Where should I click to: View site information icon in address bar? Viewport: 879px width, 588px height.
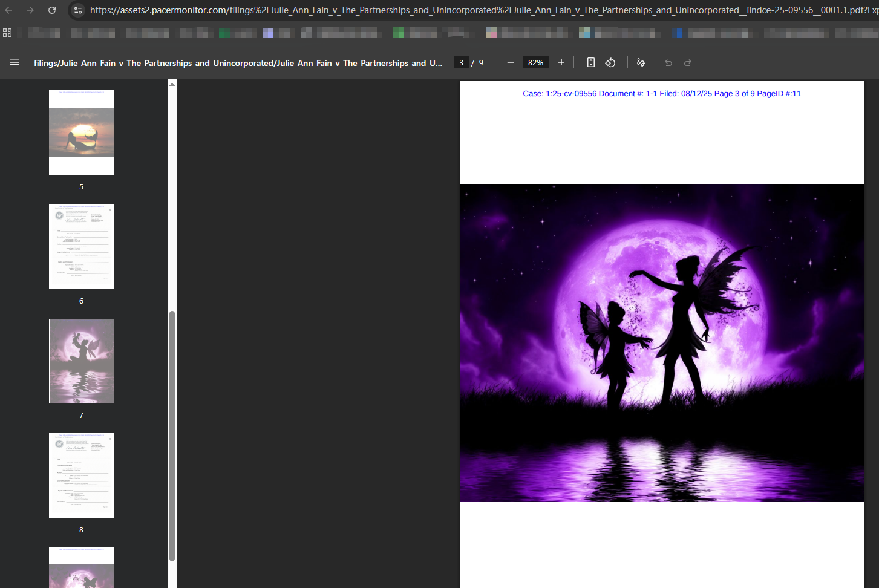[x=77, y=10]
